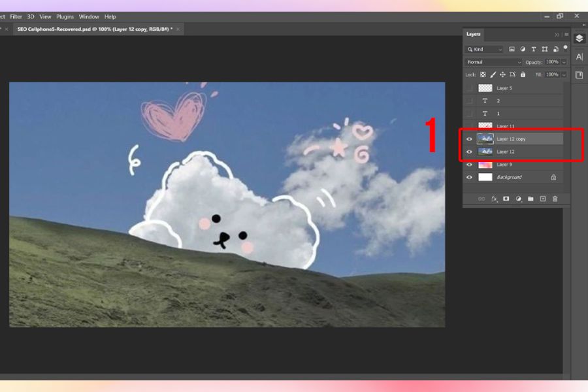Open the Filter menu
The image size is (588, 392).
tap(16, 16)
